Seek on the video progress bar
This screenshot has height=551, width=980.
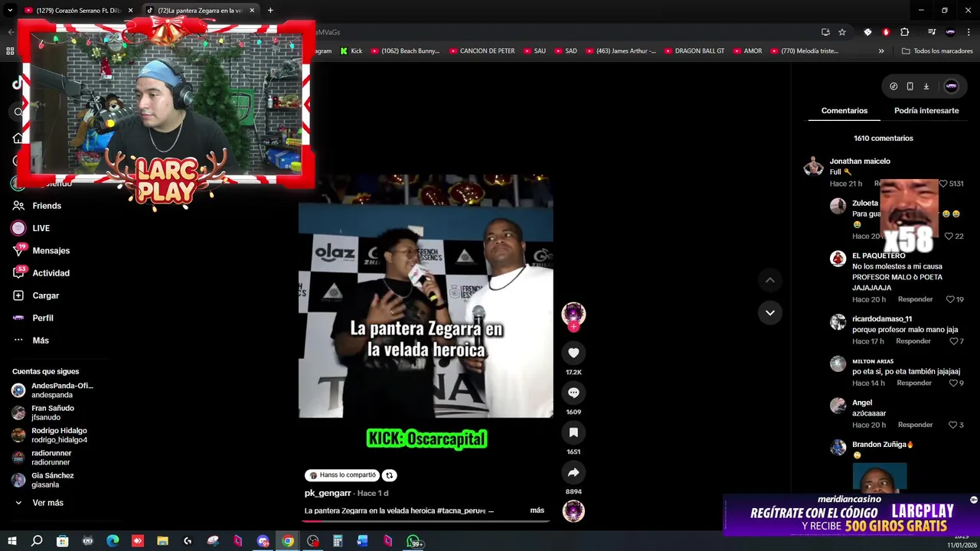[426, 521]
